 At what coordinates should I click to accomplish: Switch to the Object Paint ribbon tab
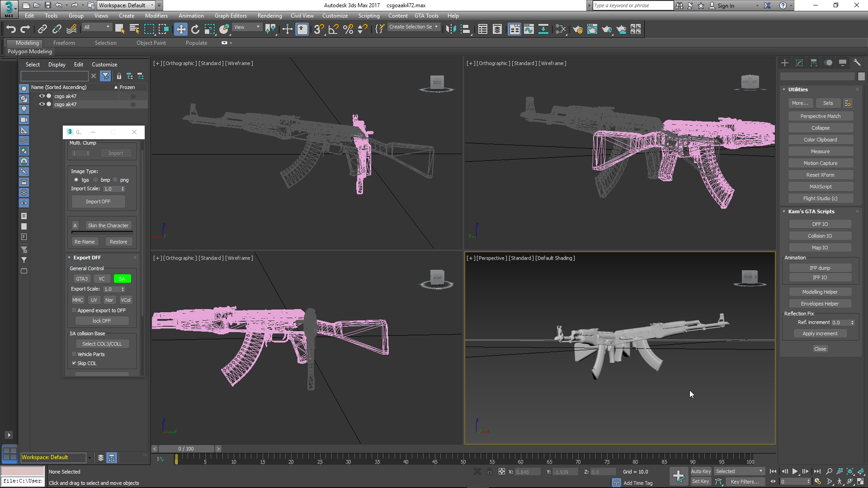[x=151, y=42]
